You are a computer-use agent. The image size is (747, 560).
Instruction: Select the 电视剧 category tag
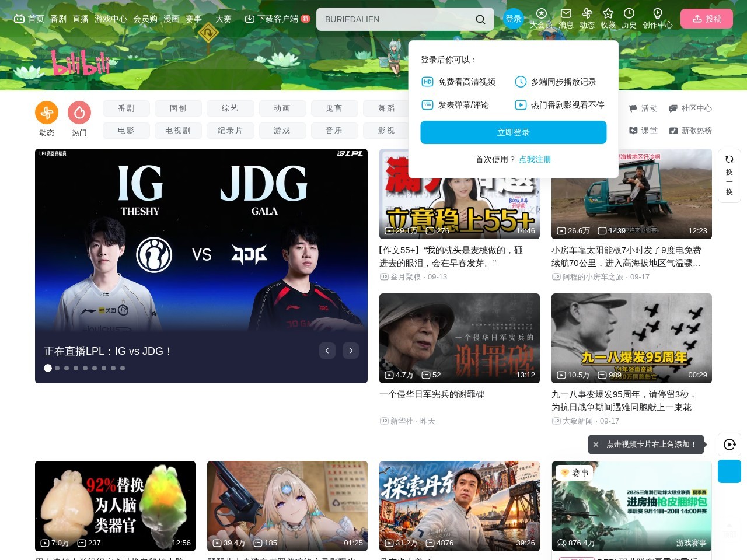[x=178, y=131]
